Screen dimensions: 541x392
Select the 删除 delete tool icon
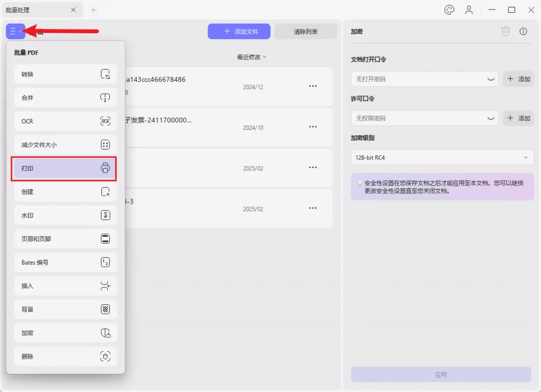105,356
